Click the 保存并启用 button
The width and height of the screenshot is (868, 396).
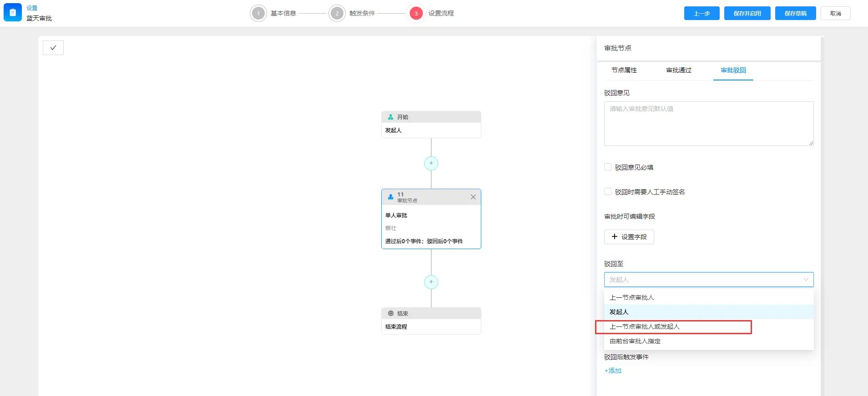747,14
